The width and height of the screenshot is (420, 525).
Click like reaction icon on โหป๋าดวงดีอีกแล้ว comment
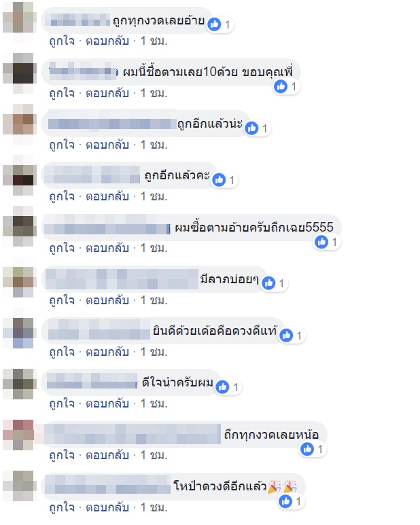(x=285, y=501)
